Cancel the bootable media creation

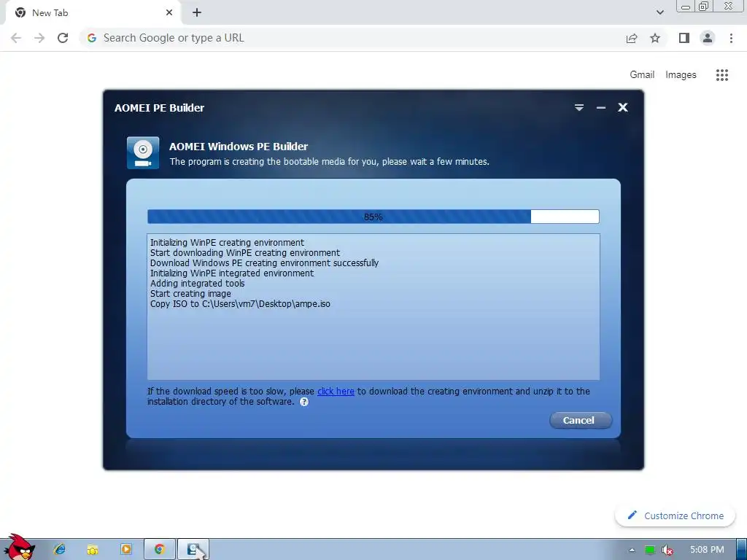(x=580, y=420)
